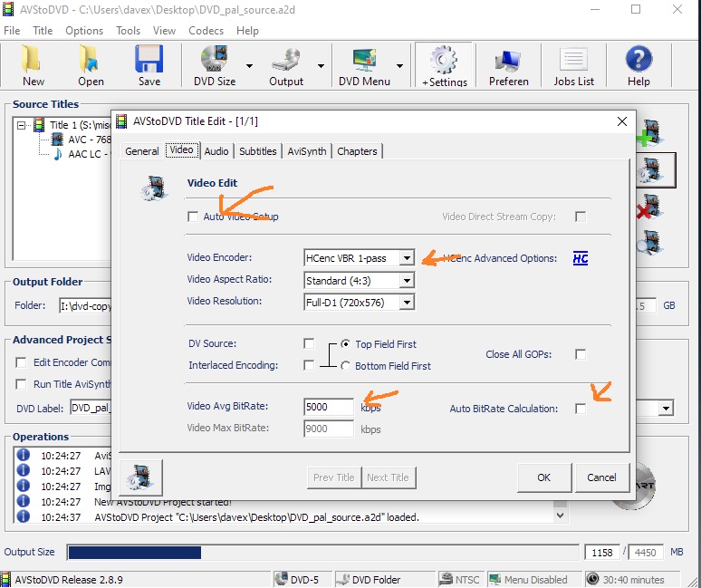Click the DVD Label input field
701x588 pixels.
coord(91,409)
